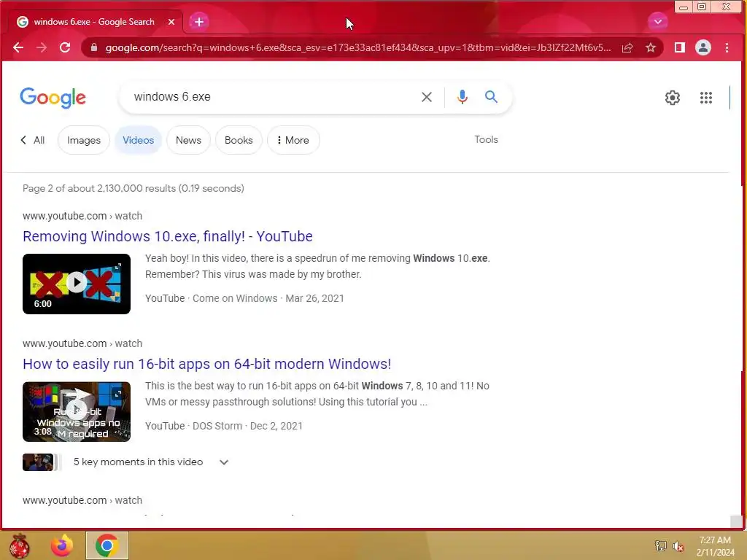Open Chrome's three-dot menu
Image resolution: width=747 pixels, height=560 pixels.
[x=727, y=47]
